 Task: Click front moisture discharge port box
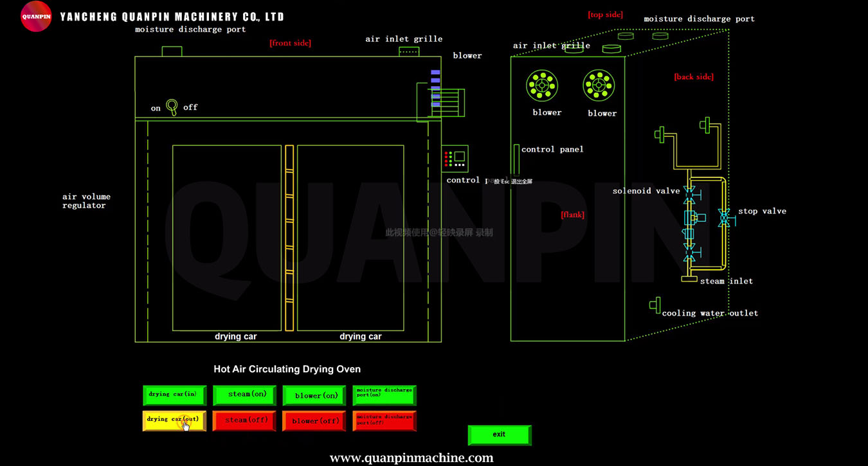(x=172, y=51)
